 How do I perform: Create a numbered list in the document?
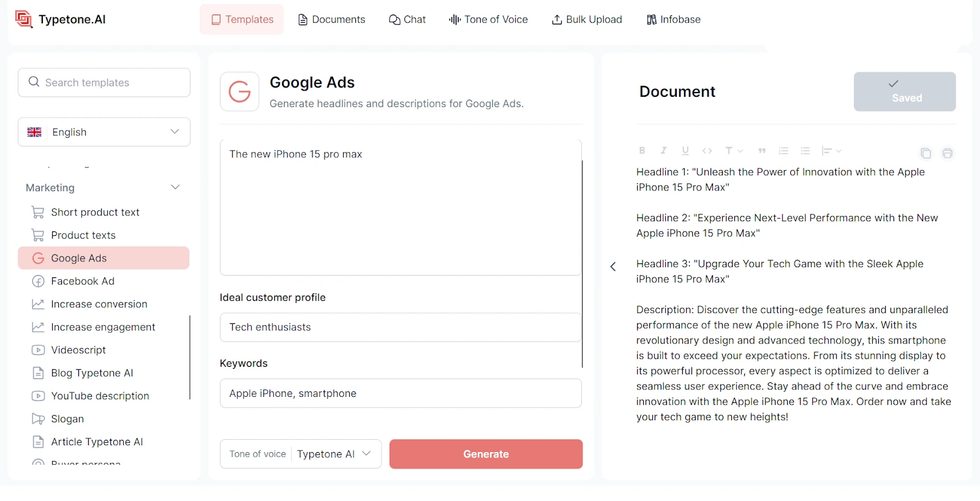(x=783, y=151)
